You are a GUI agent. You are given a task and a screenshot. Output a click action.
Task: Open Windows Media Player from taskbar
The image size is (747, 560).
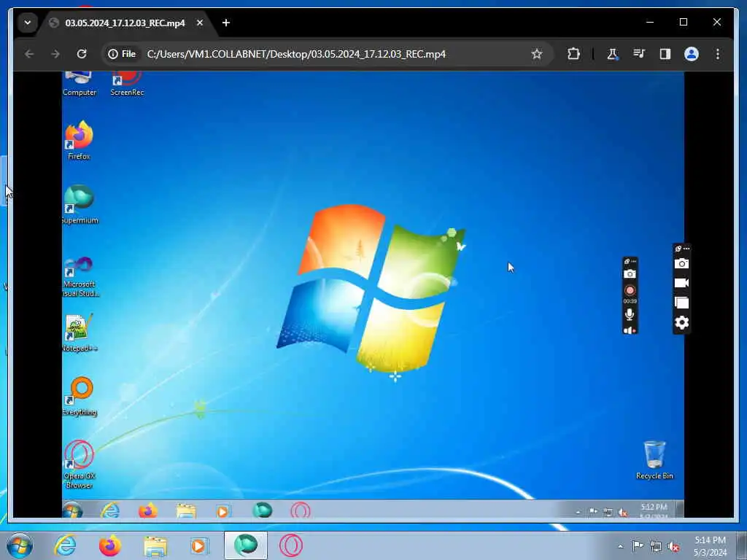[199, 545]
